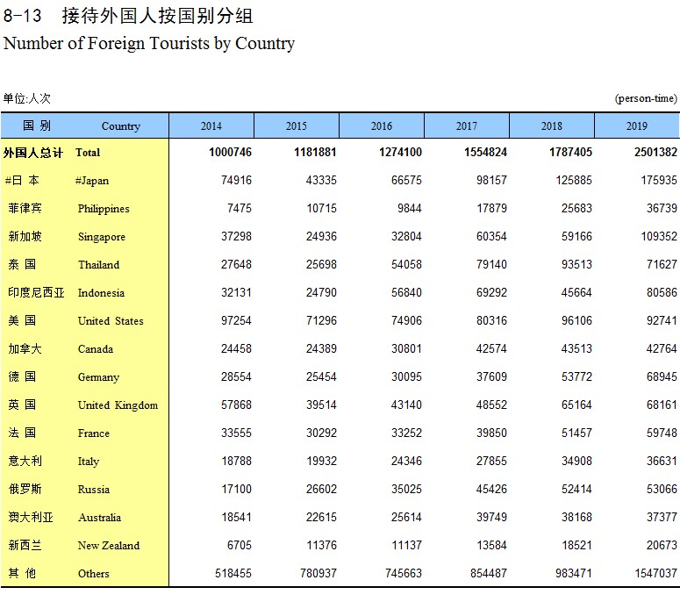Click the 外国人总计 row label
The width and height of the screenshot is (680, 616).
point(33,153)
